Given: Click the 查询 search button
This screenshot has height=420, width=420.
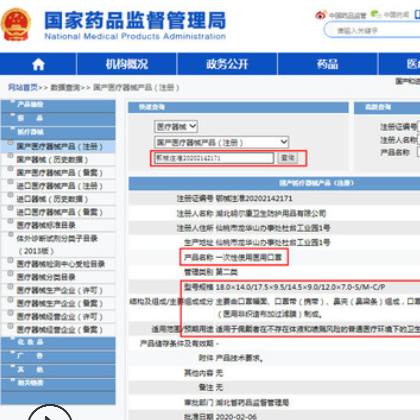Looking at the screenshot, I should pyautogui.click(x=288, y=158).
